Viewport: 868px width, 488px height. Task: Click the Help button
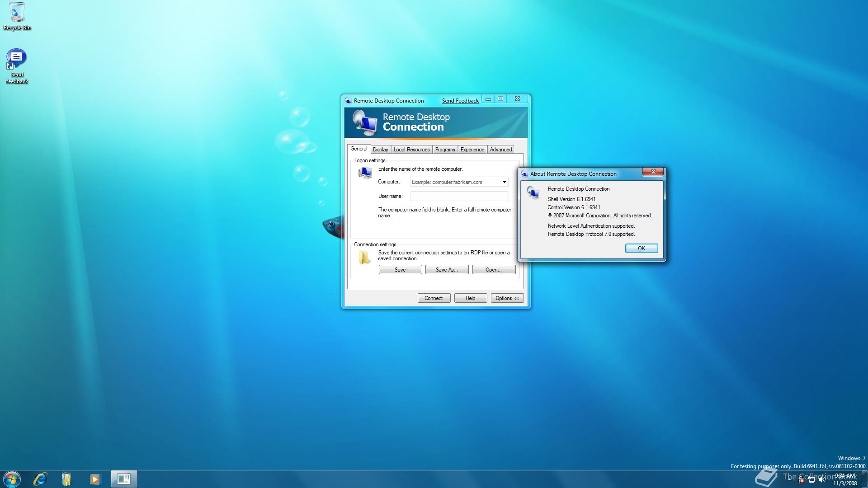point(471,298)
